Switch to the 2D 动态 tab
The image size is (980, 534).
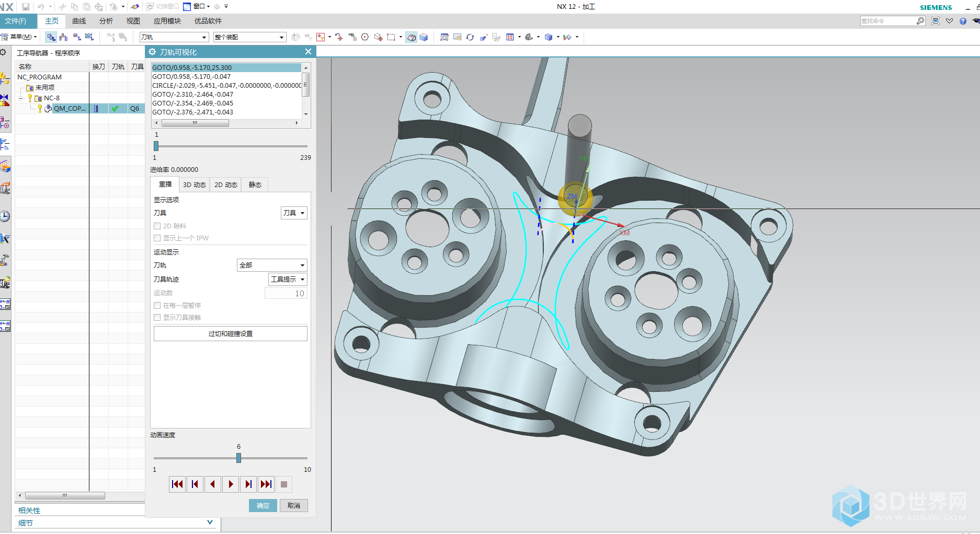(x=226, y=184)
